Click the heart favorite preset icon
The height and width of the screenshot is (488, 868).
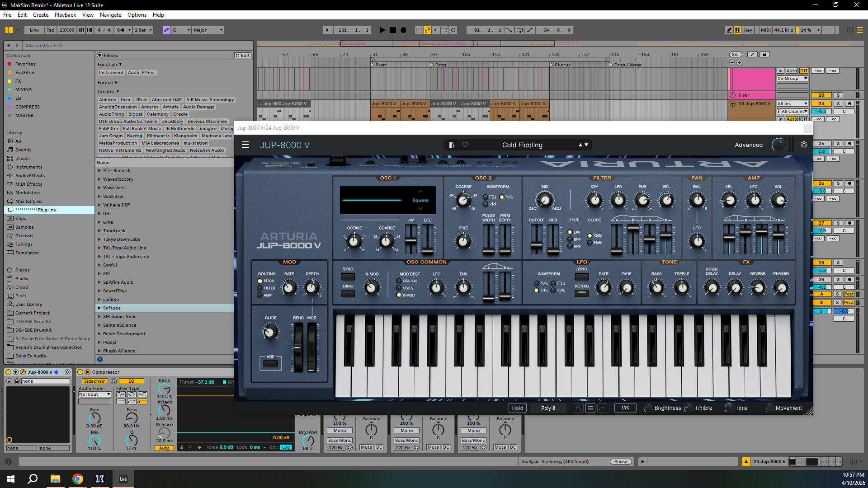[x=465, y=145]
